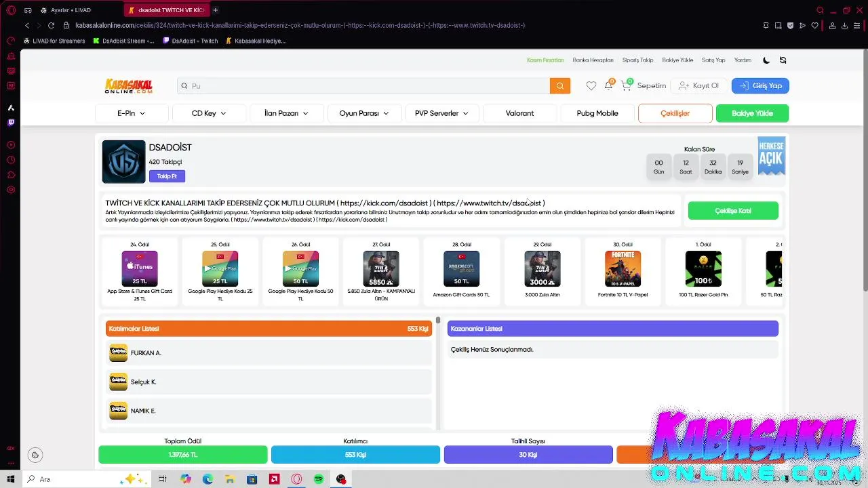Viewport: 868px width, 488px height.
Task: Open Yardım link
Action: click(743, 60)
